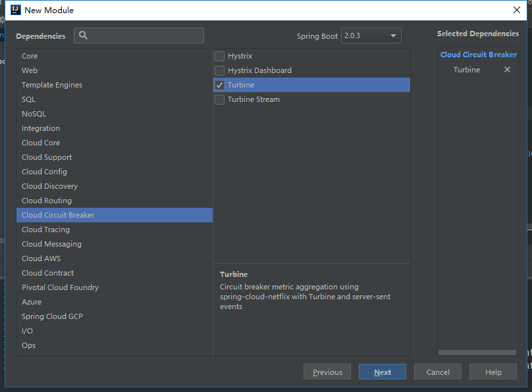Screen dimensions: 532x392
Task: Open Help for the dialog
Action: pyautogui.click(x=493, y=372)
